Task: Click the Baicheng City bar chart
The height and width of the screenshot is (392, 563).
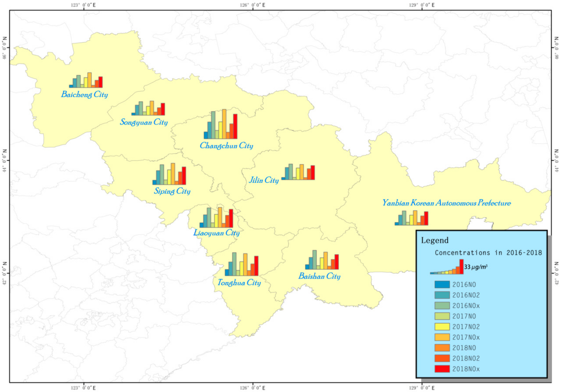Action: (86, 80)
